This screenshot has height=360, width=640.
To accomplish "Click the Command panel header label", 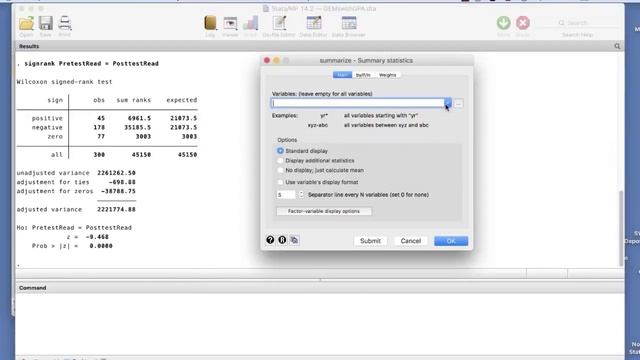I will 32,288.
